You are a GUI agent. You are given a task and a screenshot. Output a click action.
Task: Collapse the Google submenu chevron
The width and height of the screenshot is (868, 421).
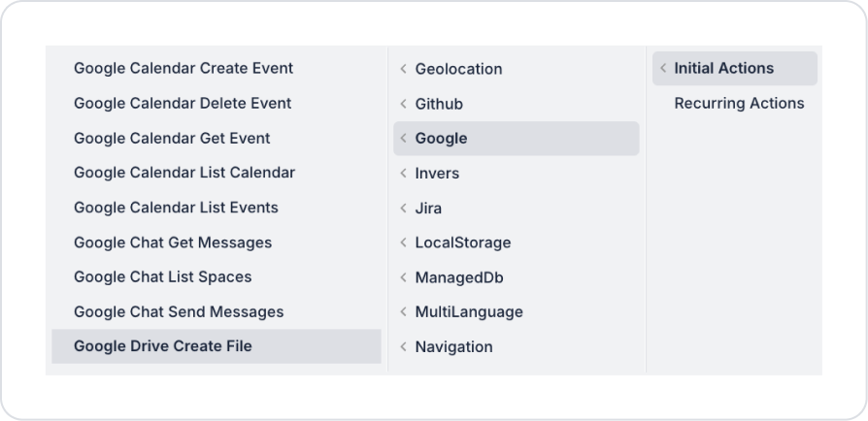click(404, 139)
